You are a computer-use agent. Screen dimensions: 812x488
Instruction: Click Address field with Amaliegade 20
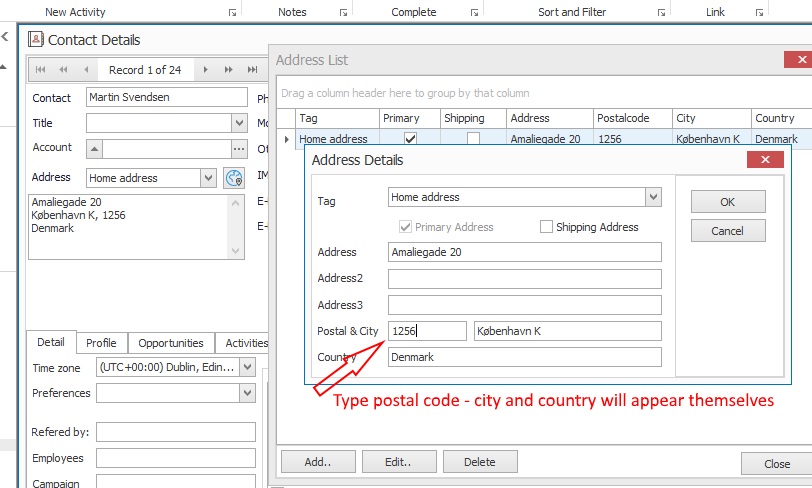click(x=525, y=252)
